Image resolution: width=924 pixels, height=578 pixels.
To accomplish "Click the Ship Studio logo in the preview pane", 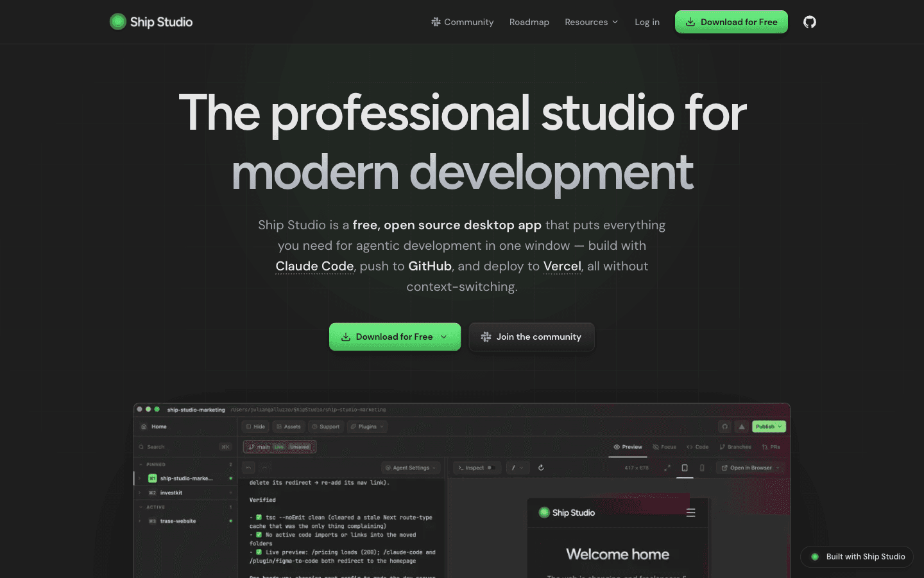I will [567, 512].
